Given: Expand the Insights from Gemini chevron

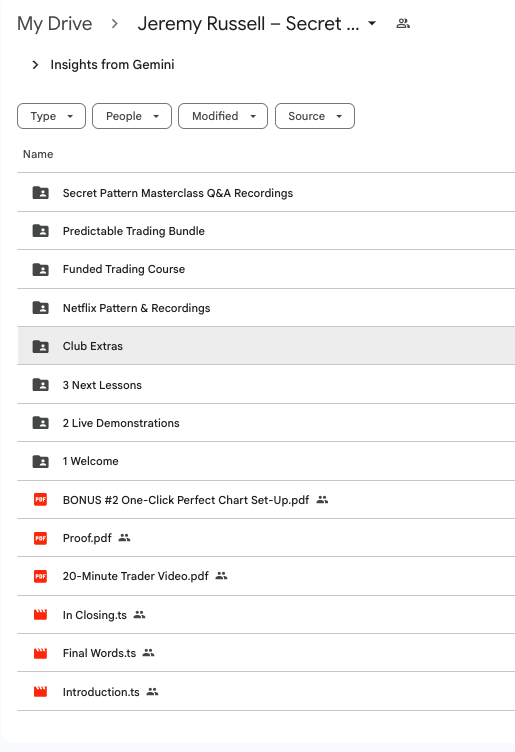Looking at the screenshot, I should 35,65.
